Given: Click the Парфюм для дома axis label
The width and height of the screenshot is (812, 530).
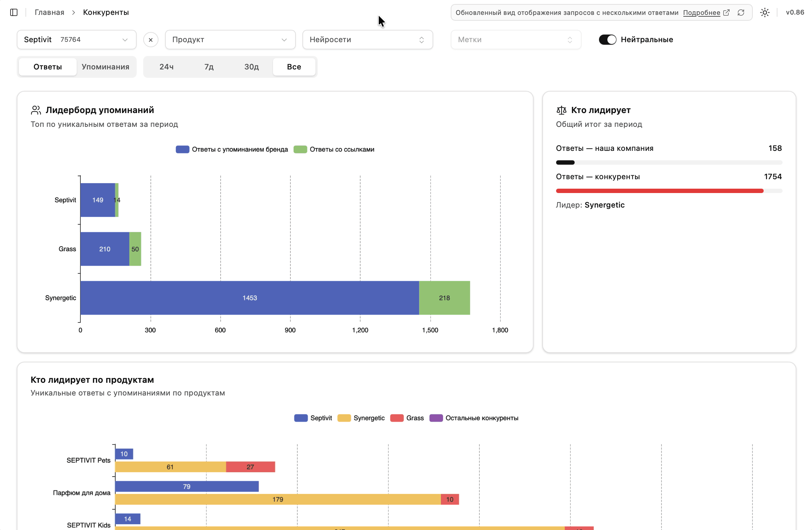Looking at the screenshot, I should coord(82,493).
